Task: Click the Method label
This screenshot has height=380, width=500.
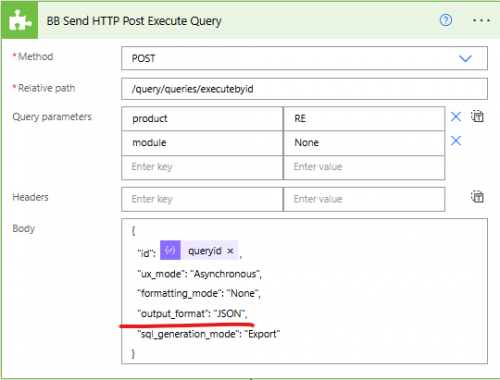Action: tap(35, 57)
